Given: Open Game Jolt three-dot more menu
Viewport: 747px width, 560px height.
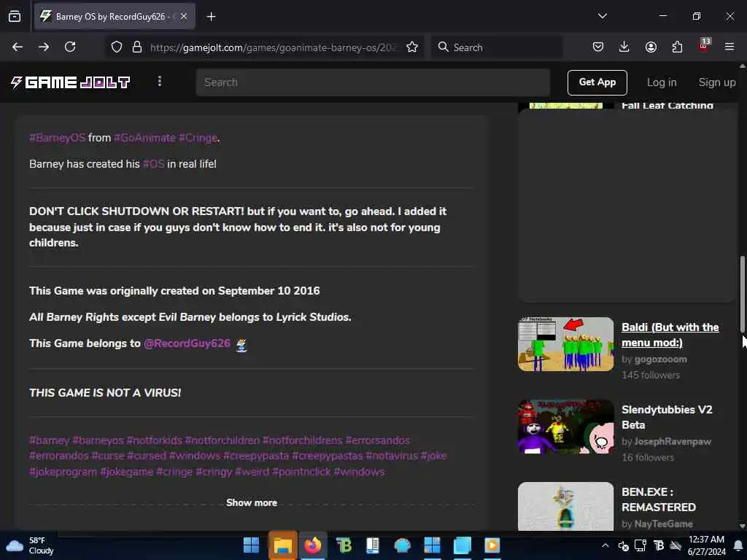Looking at the screenshot, I should 160,82.
